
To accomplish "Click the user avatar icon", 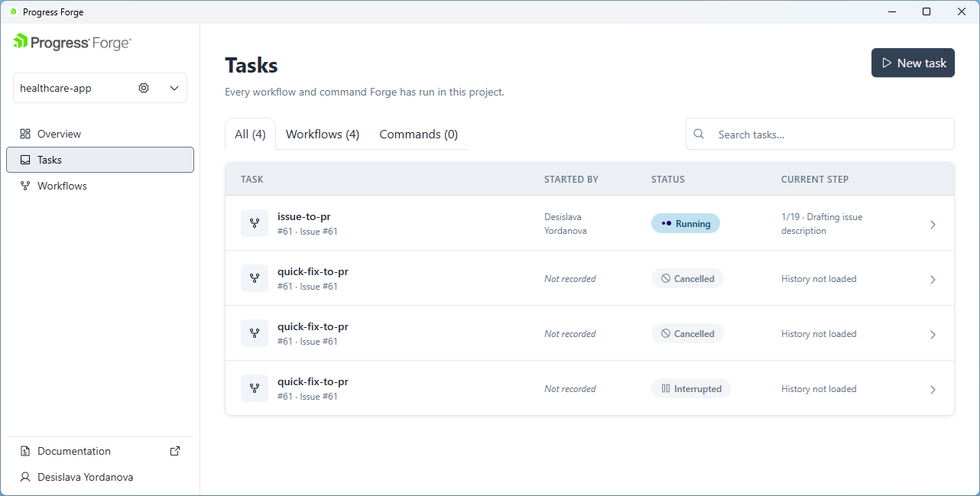I will (25, 477).
